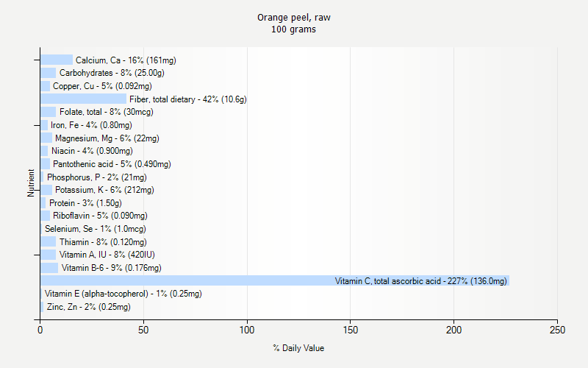
Task: Click the '50' x-axis tick label
Action: pos(143,330)
